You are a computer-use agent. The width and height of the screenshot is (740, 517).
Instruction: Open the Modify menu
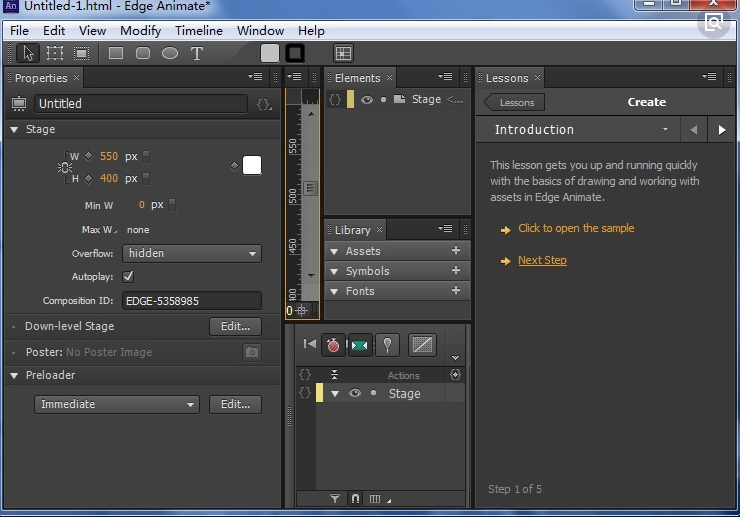(140, 31)
